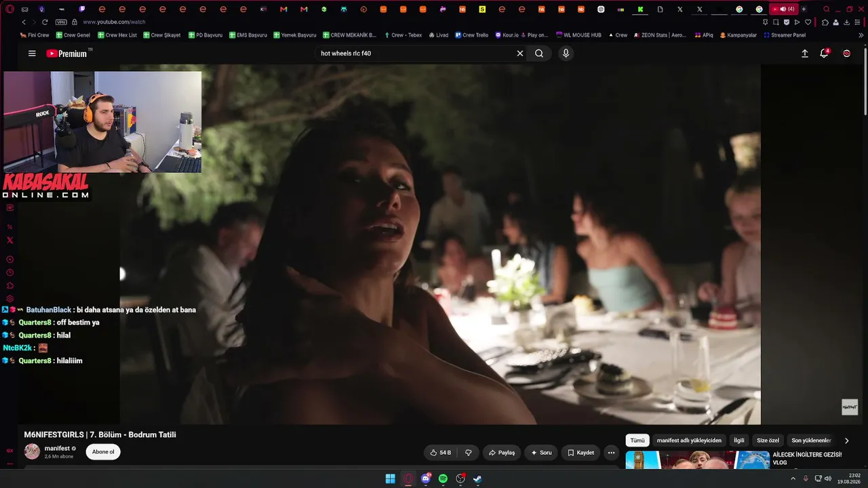This screenshot has width=868, height=488.
Task: Show hidden system tray icons chevron
Action: point(793,479)
